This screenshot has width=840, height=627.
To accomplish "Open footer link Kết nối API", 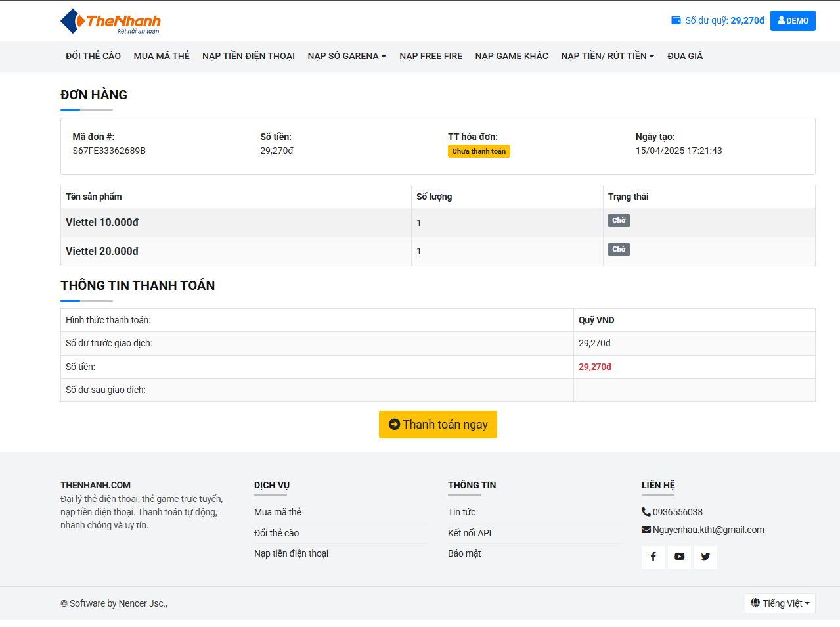I will pyautogui.click(x=470, y=533).
